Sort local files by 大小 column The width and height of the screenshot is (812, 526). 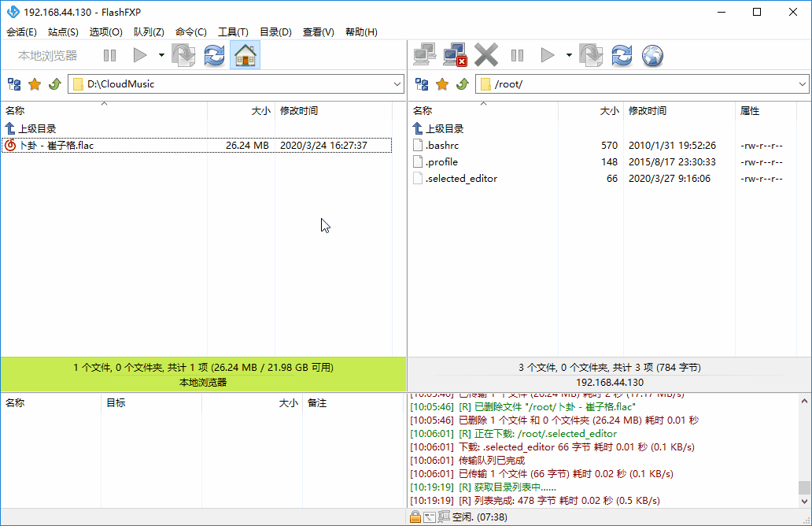pyautogui.click(x=242, y=110)
